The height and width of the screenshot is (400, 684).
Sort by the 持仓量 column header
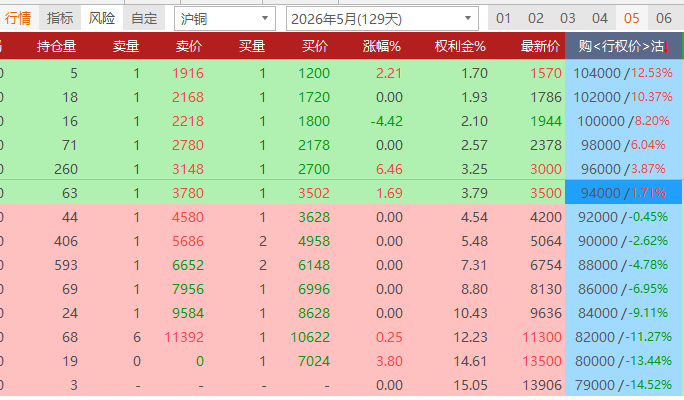56,46
